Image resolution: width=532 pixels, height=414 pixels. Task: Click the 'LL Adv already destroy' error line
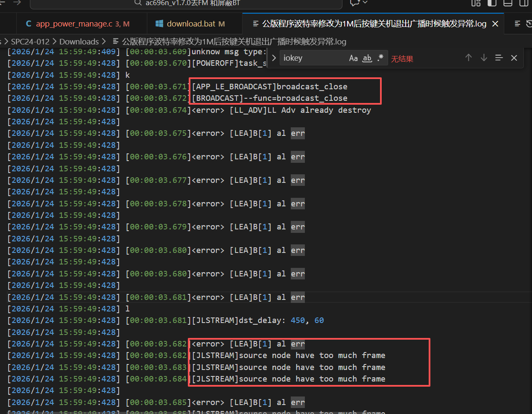click(x=281, y=110)
